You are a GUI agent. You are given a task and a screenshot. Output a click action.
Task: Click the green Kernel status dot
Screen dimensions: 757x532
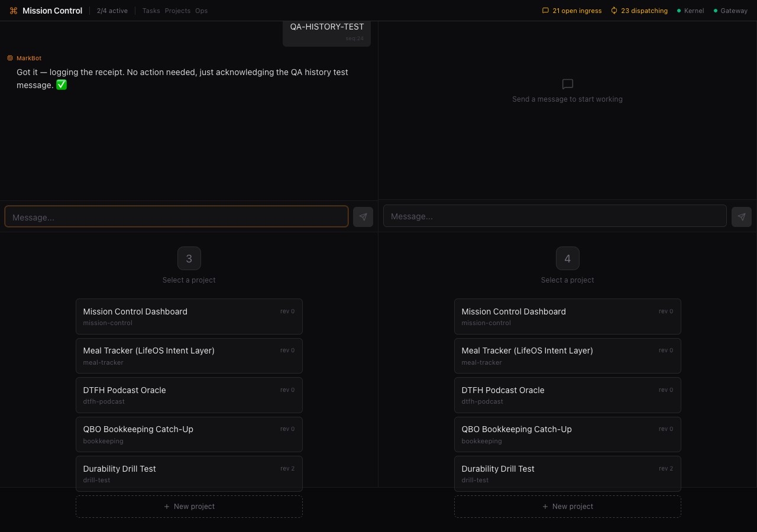679,11
